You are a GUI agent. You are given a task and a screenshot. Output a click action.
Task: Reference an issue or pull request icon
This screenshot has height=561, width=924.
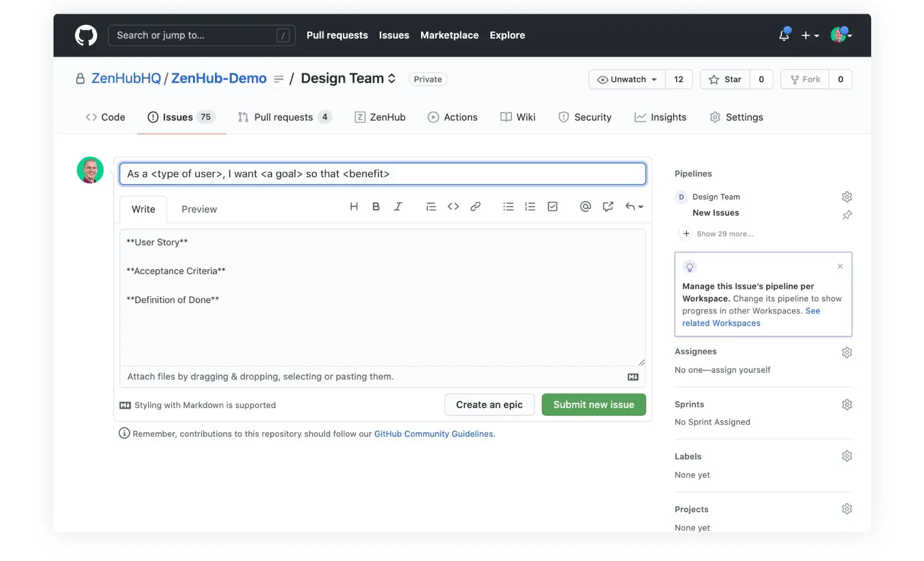click(x=608, y=207)
